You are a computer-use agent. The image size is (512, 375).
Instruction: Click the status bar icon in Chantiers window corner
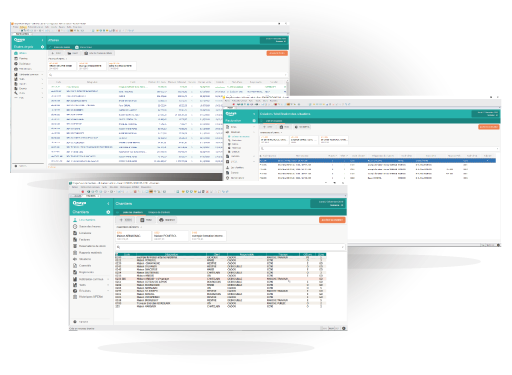point(344,328)
